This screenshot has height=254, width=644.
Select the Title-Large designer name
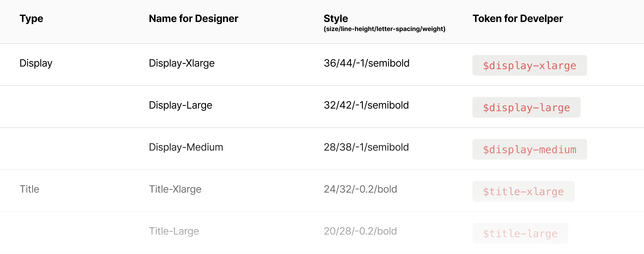click(174, 231)
